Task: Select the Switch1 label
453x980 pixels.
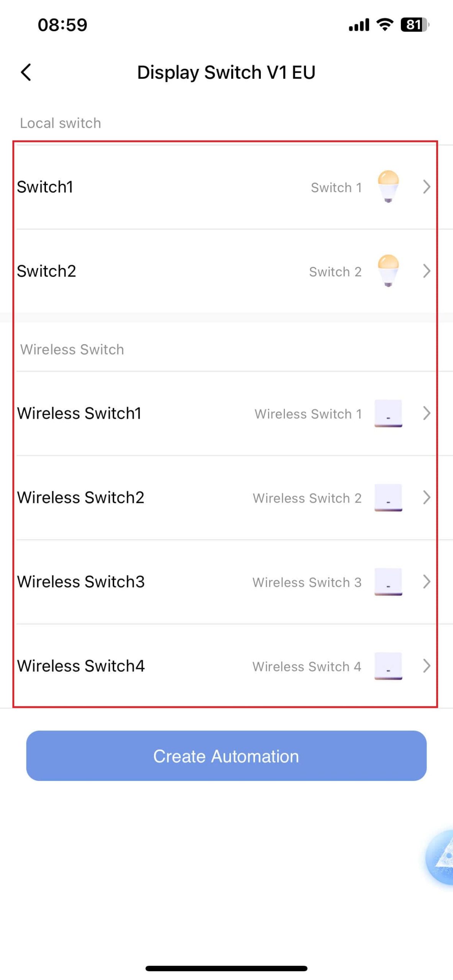Action: 45,187
